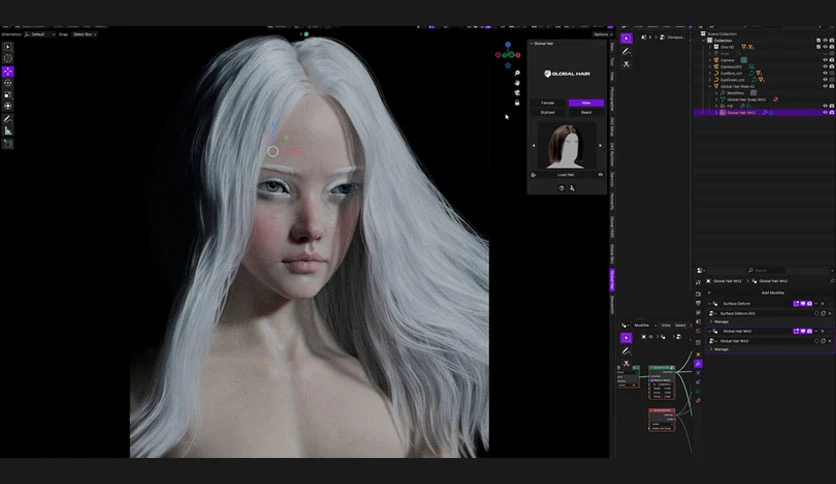Open the Orientation Default dropdown

point(39,34)
